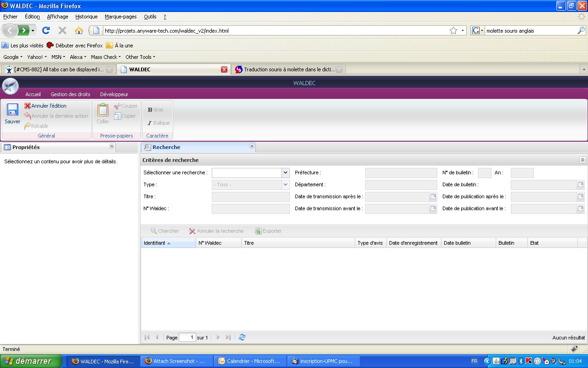Click the page number input field
Image resolution: width=588 pixels, height=368 pixels.
pos(187,338)
